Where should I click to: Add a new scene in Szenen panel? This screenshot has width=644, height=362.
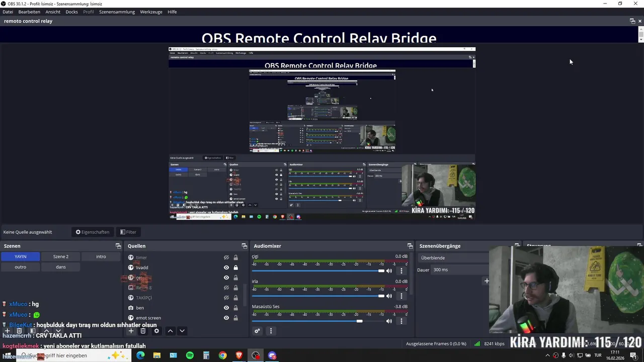click(x=7, y=331)
